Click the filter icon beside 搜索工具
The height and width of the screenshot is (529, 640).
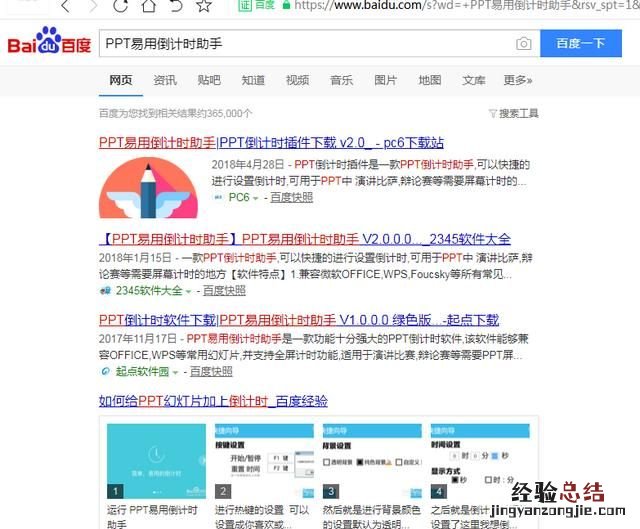[x=493, y=113]
